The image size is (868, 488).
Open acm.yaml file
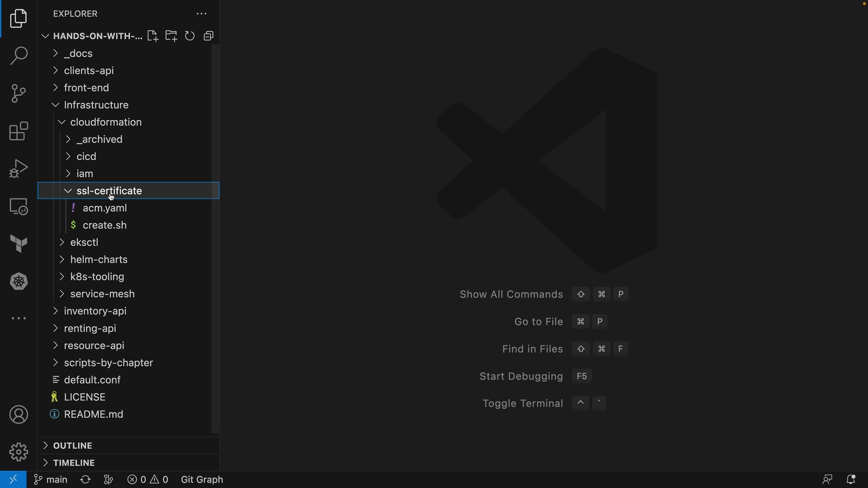104,208
